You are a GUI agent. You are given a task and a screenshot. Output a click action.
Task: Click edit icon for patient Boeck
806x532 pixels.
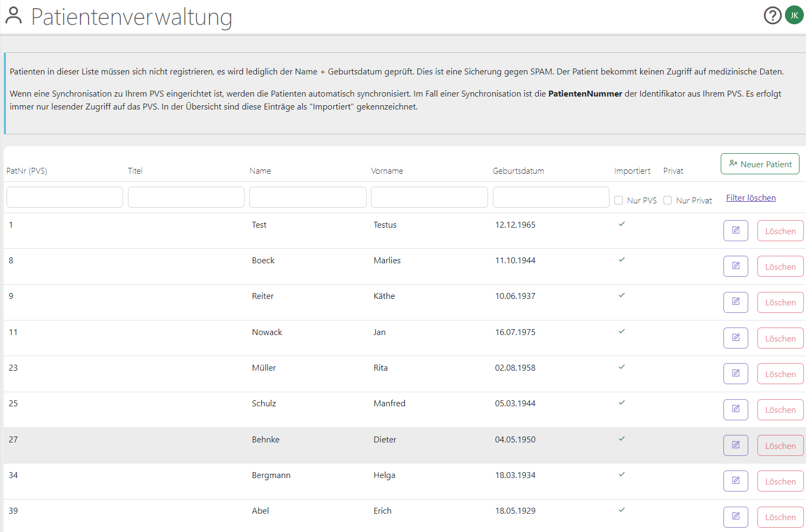(735, 266)
